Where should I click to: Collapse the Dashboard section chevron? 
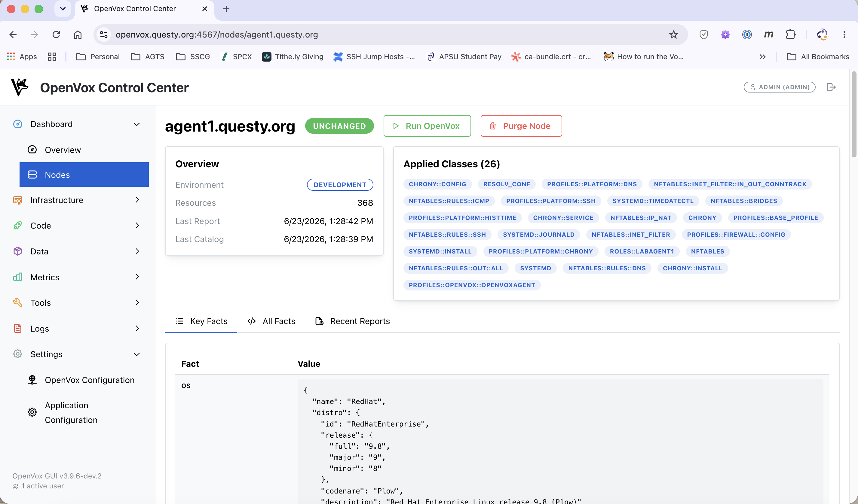pos(137,124)
